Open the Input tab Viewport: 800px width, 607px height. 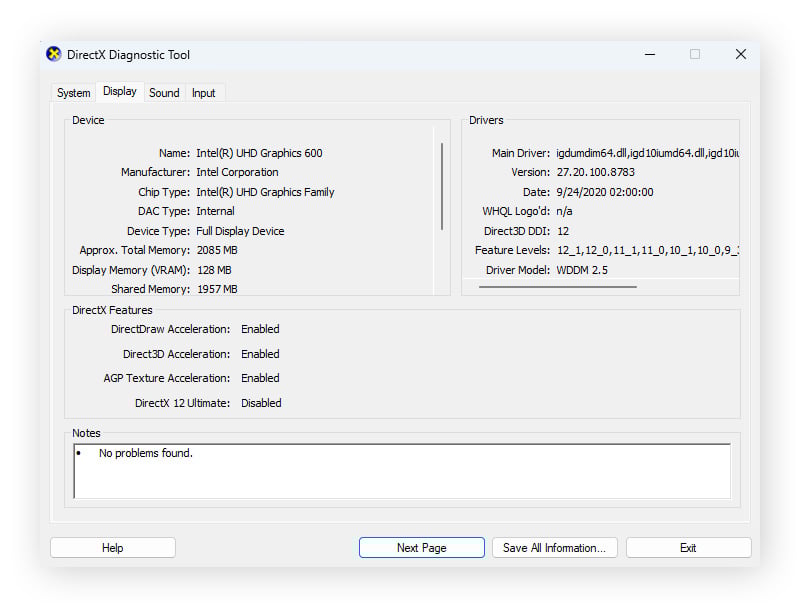pyautogui.click(x=203, y=92)
